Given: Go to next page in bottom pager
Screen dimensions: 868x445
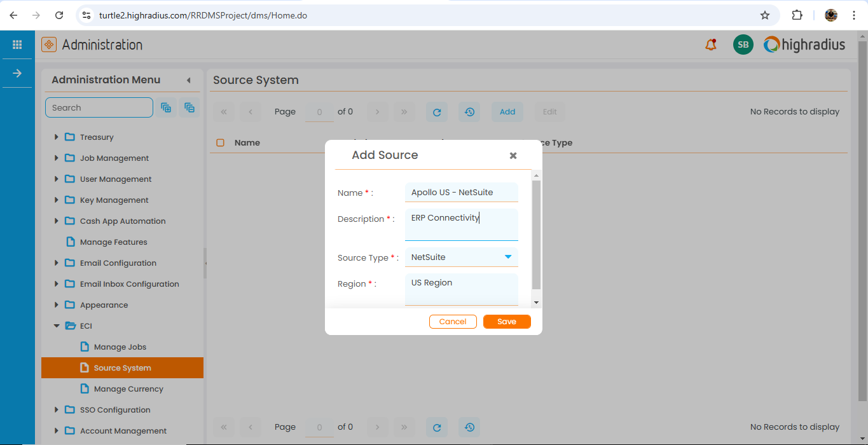Looking at the screenshot, I should pos(377,427).
